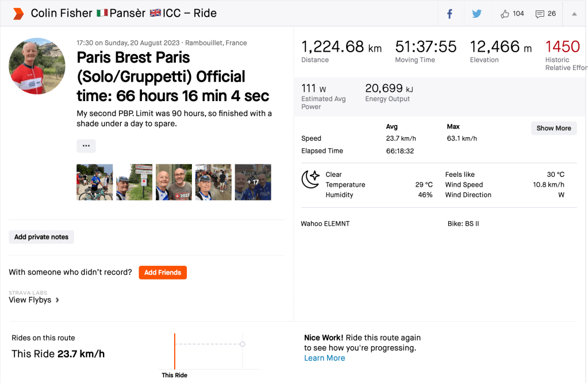Image resolution: width=588 pixels, height=383 pixels.
Task: Share the ride on Facebook
Action: pyautogui.click(x=449, y=14)
